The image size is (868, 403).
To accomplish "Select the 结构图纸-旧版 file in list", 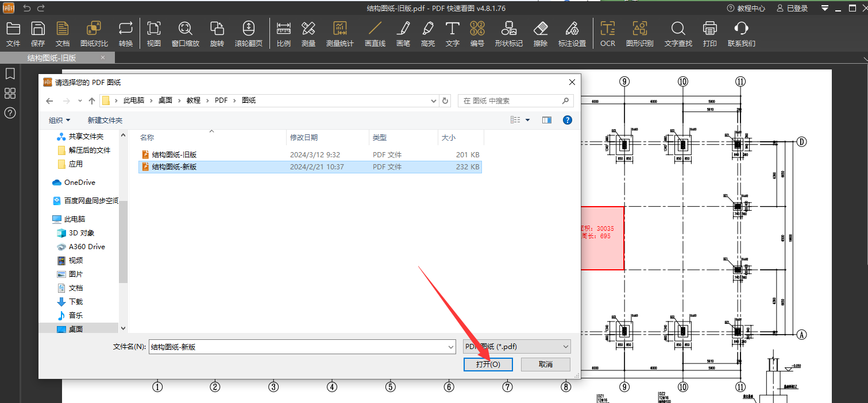I will tap(174, 155).
